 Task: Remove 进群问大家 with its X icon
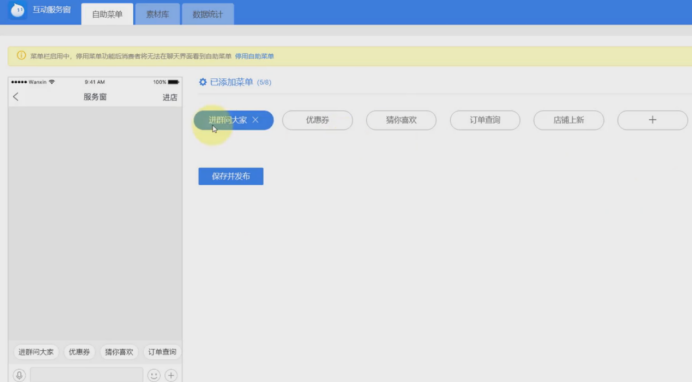[x=255, y=120]
